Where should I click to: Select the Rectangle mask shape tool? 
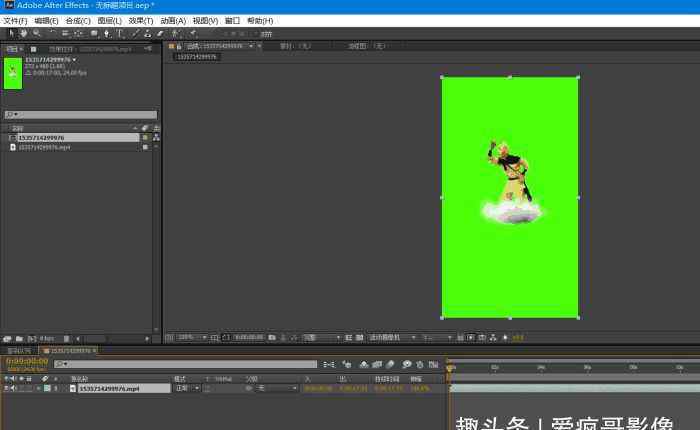pyautogui.click(x=94, y=33)
